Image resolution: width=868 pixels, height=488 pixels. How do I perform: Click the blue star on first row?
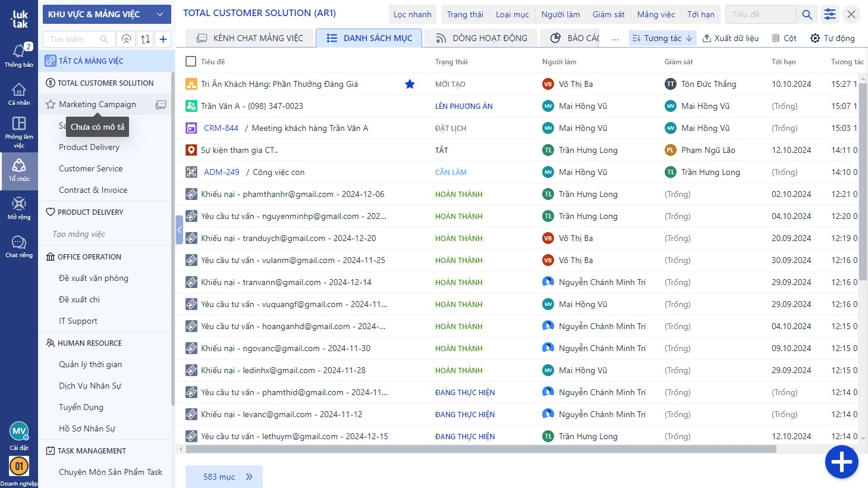[x=410, y=84]
